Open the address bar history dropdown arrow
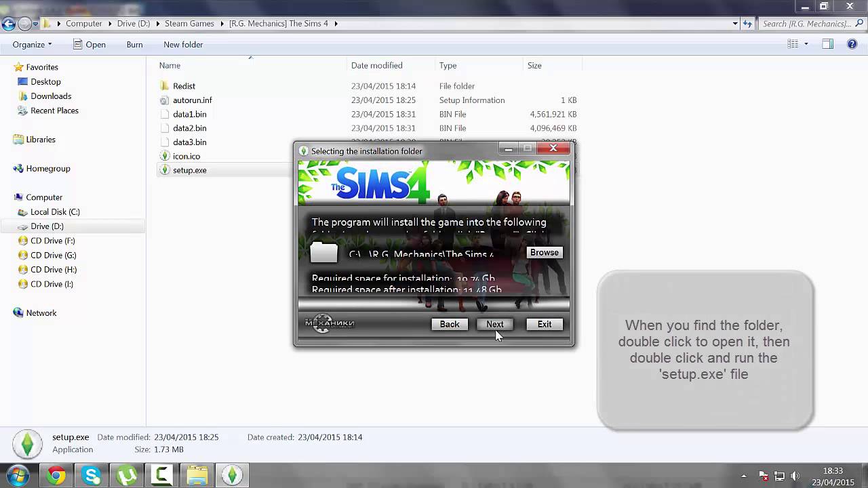Viewport: 868px width, 488px height. (735, 24)
